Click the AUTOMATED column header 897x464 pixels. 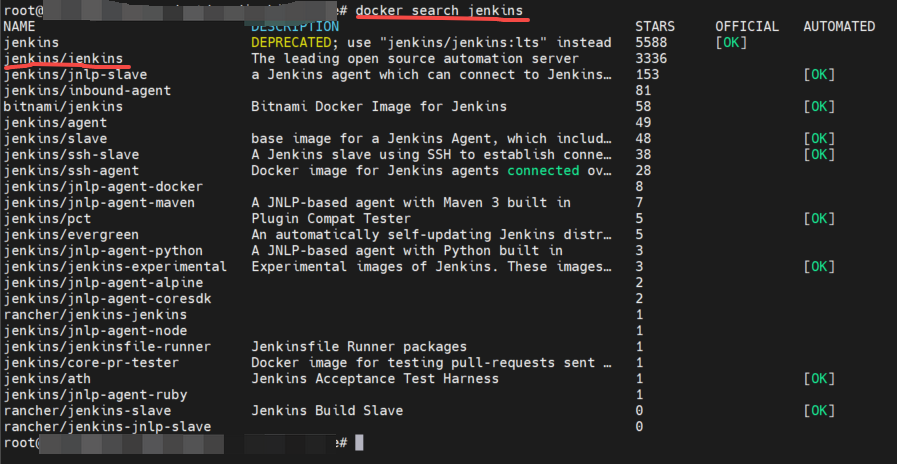pos(839,26)
